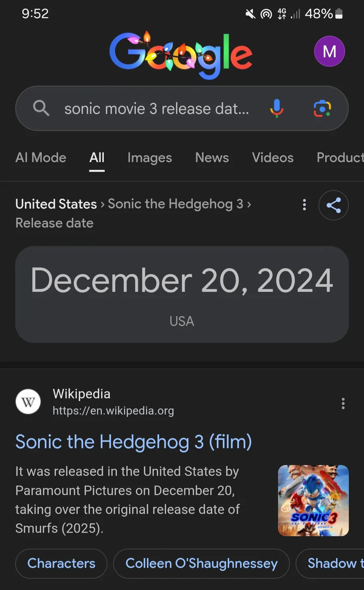Tap the search query text field
Screen dimensions: 364x590
tap(157, 109)
